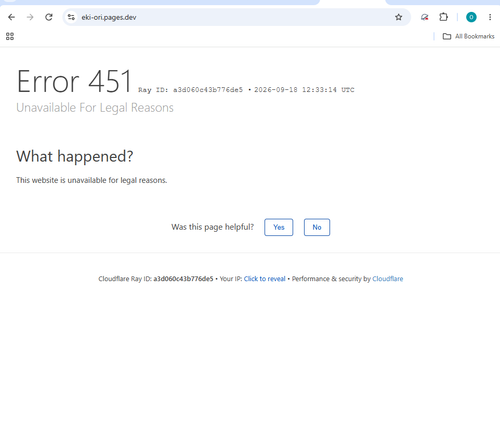Open the extension icon with red dot

(424, 17)
